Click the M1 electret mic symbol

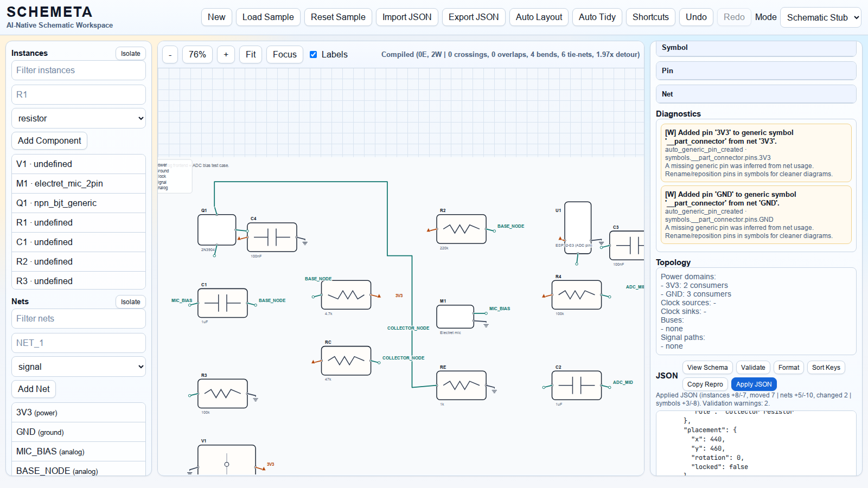click(455, 317)
